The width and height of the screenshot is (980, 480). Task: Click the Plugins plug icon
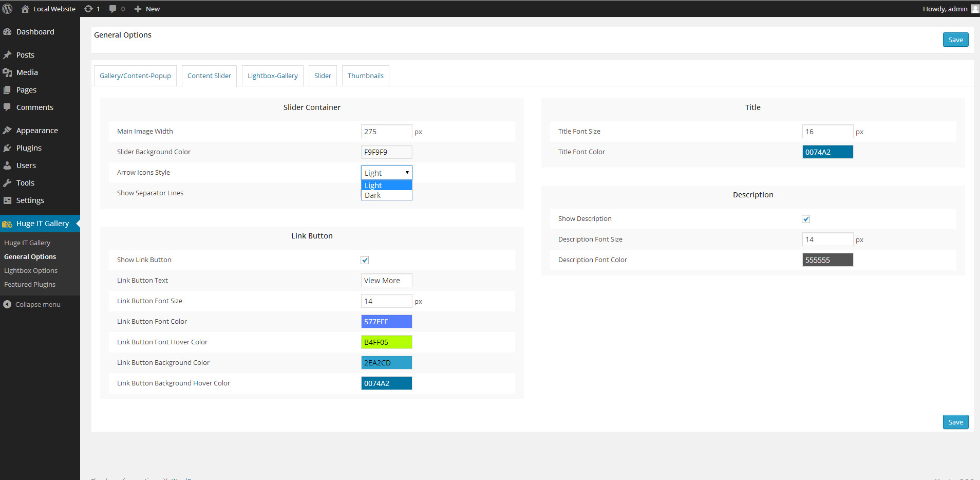(7, 148)
